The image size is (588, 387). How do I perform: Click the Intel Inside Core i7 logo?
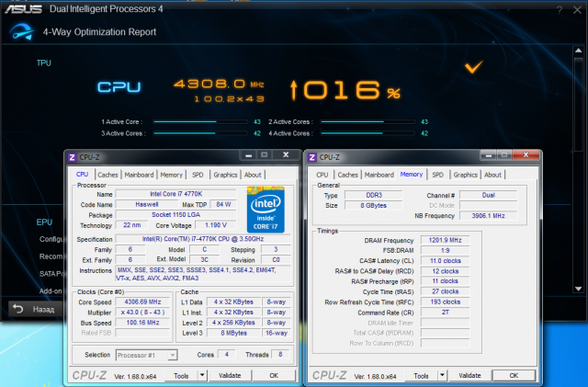[266, 210]
